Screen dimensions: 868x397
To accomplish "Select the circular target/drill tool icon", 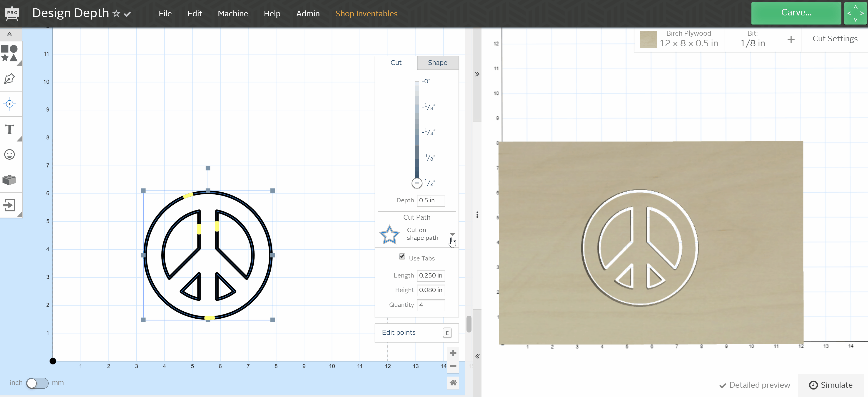I will (10, 104).
